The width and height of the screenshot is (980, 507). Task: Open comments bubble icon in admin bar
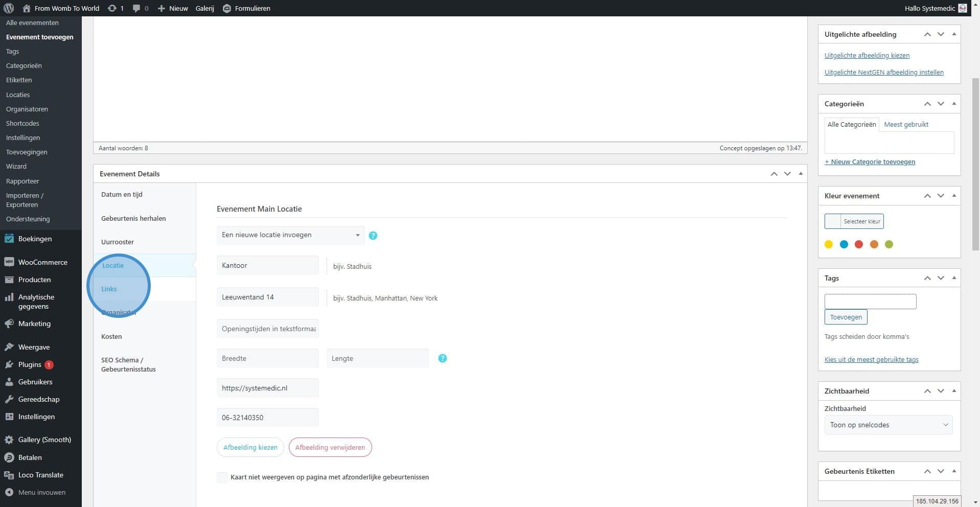point(136,8)
